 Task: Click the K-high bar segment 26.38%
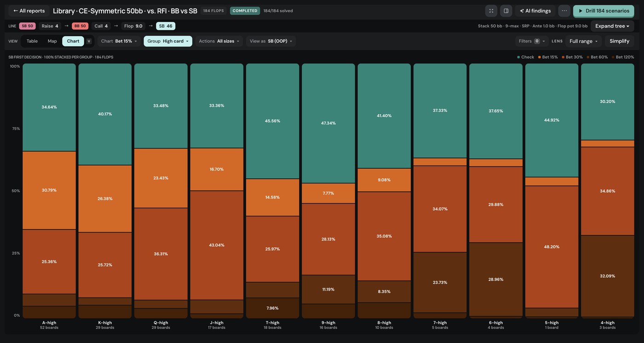(105, 199)
